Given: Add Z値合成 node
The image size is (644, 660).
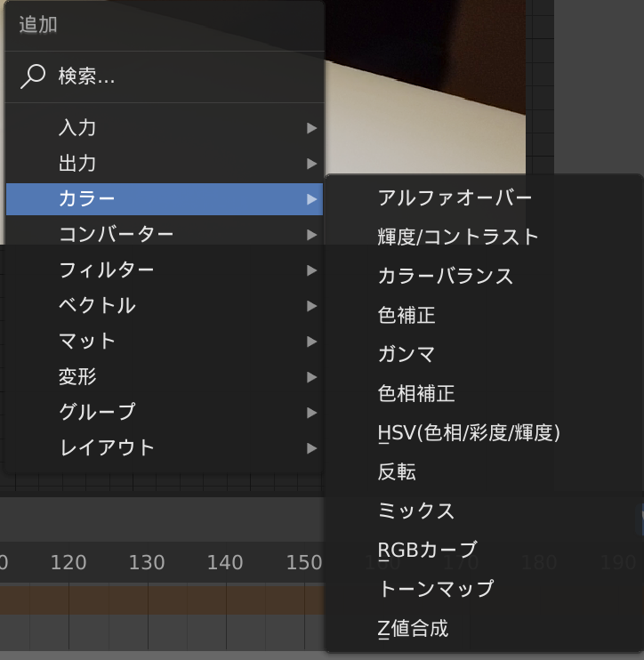Looking at the screenshot, I should click(x=484, y=629).
